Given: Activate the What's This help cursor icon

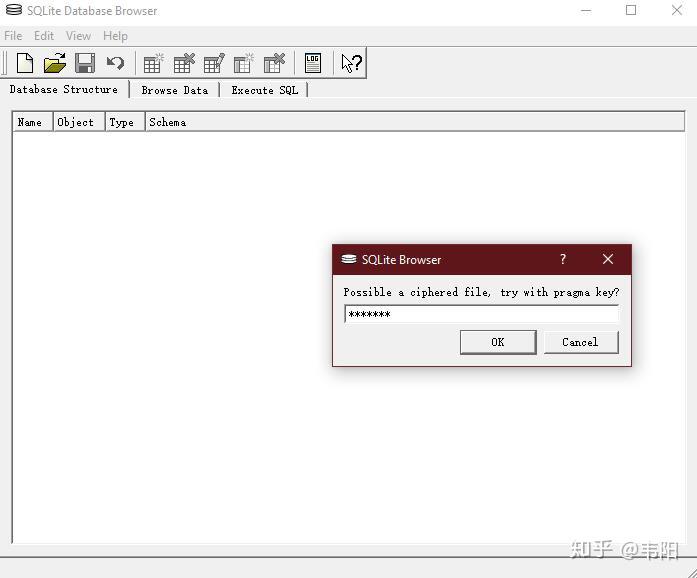Looking at the screenshot, I should [x=352, y=63].
